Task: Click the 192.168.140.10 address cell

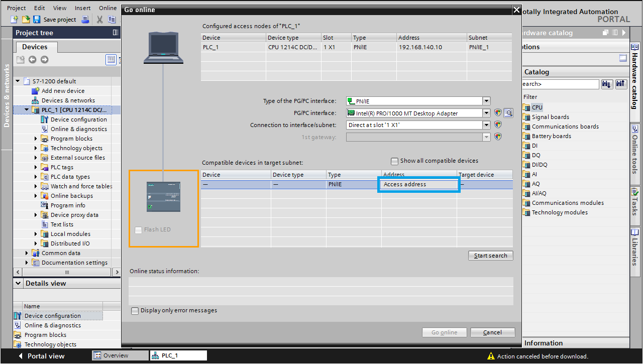Action: [432, 47]
